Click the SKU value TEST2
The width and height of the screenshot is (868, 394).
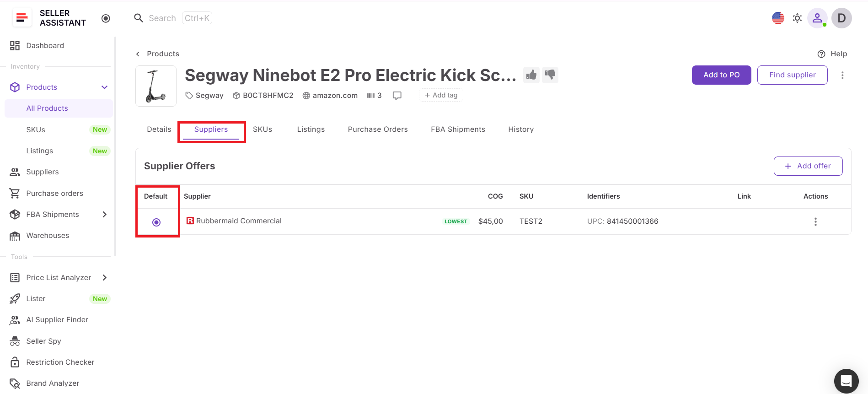531,221
